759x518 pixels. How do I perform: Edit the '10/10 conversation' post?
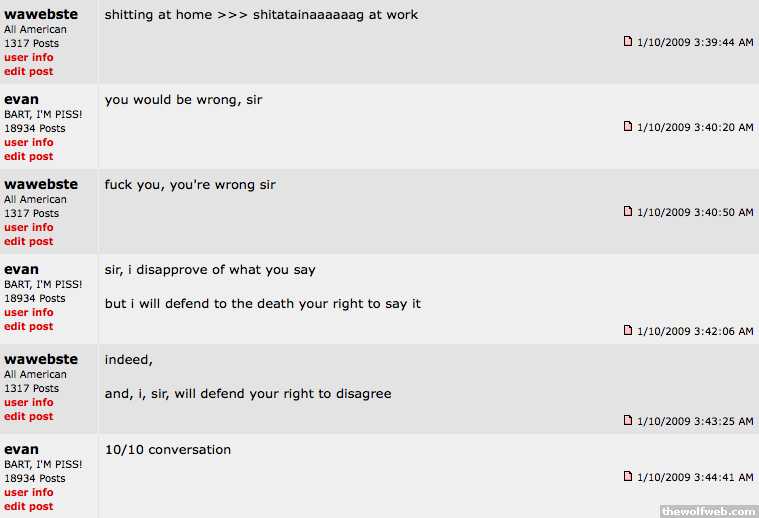(x=29, y=506)
